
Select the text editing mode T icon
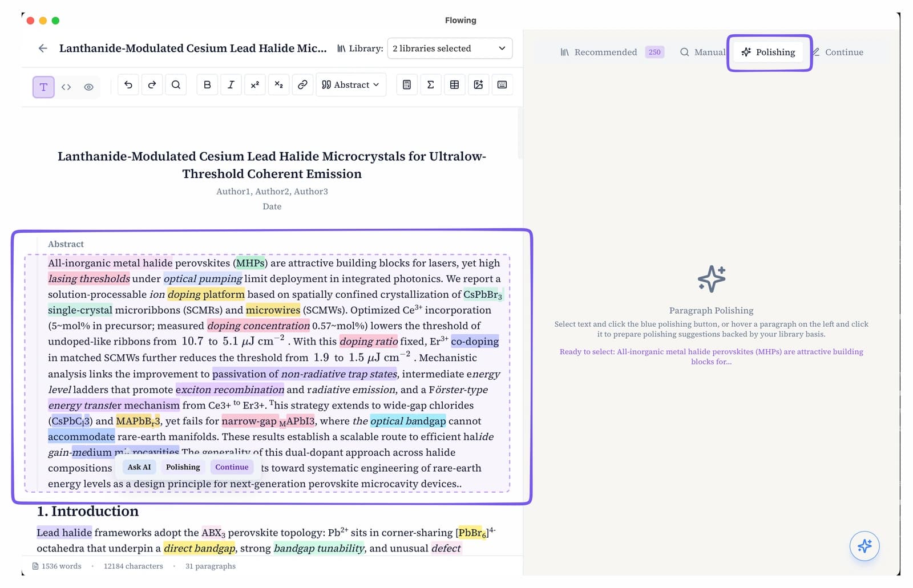[43, 87]
